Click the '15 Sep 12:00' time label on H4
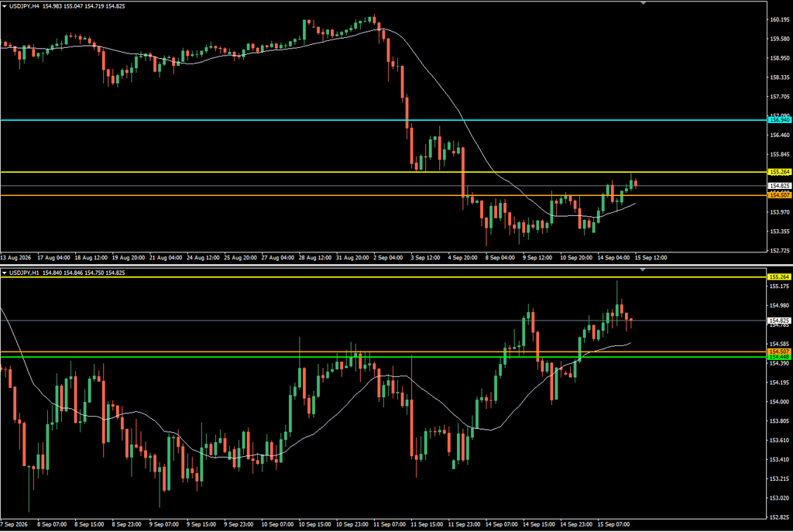Image resolution: width=793 pixels, height=532 pixels. coord(651,257)
